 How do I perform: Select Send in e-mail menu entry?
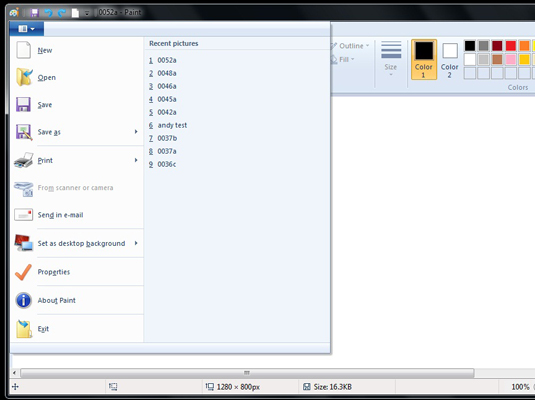pyautogui.click(x=76, y=215)
